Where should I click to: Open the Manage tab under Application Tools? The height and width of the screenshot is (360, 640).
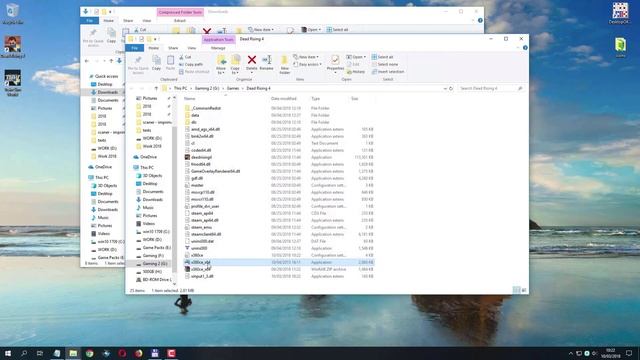(218, 48)
